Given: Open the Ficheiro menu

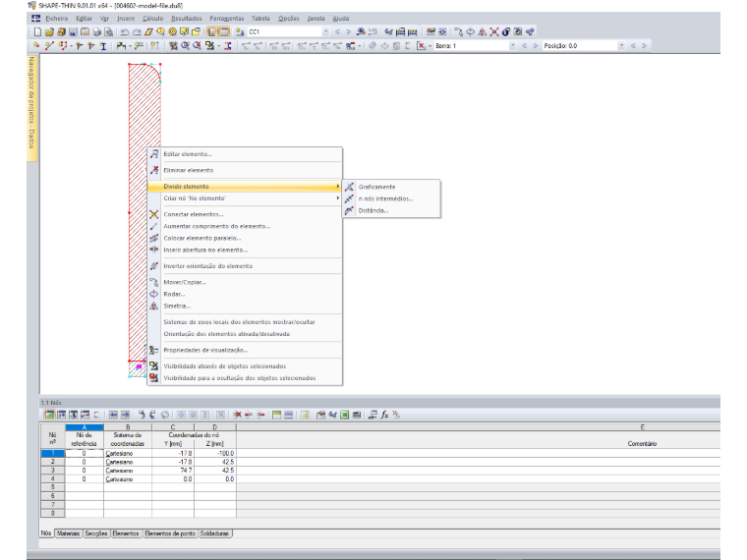Looking at the screenshot, I should pos(57,19).
